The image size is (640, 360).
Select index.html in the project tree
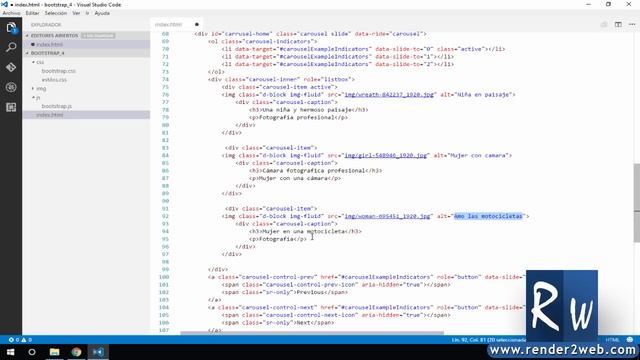coord(49,115)
